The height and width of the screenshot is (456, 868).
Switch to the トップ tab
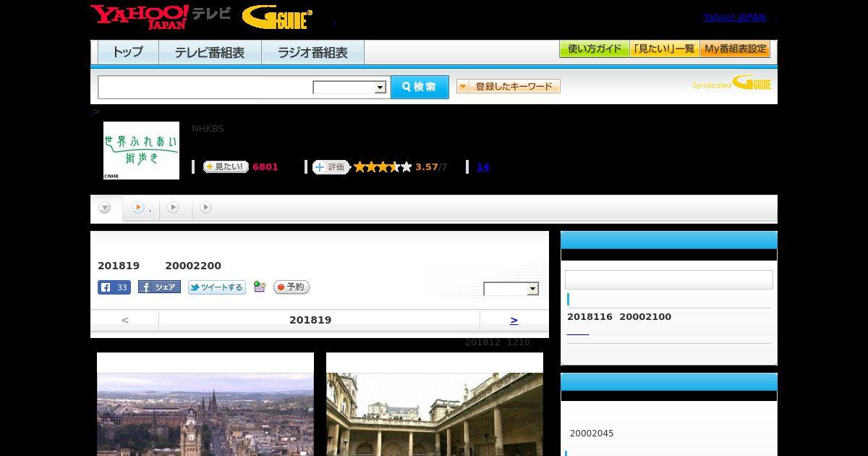(128, 52)
